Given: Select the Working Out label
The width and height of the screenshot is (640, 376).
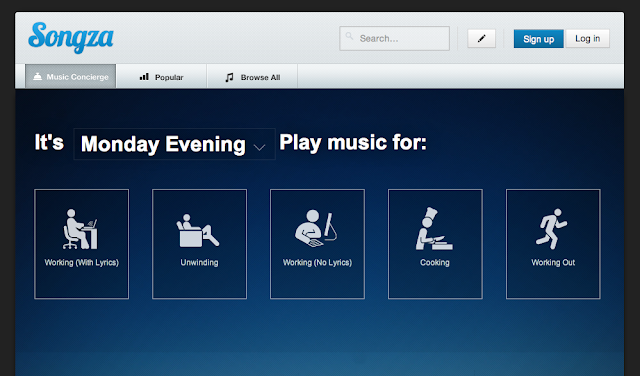Looking at the screenshot, I should [553, 263].
